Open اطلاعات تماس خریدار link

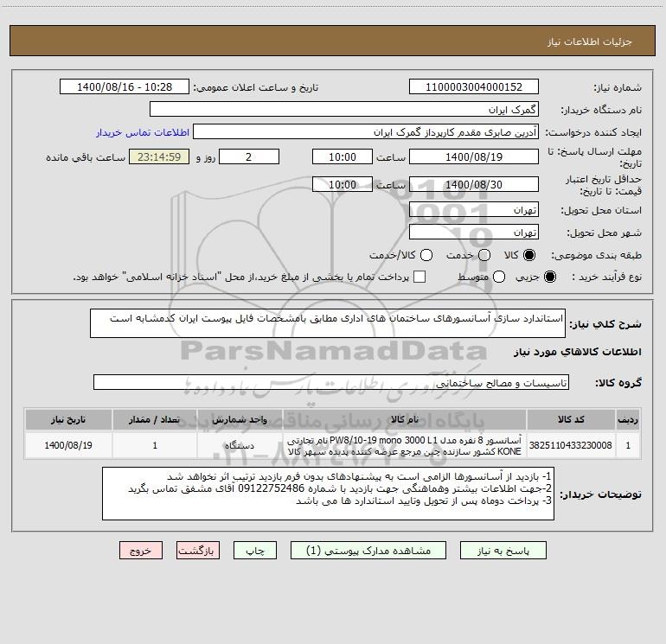(143, 132)
